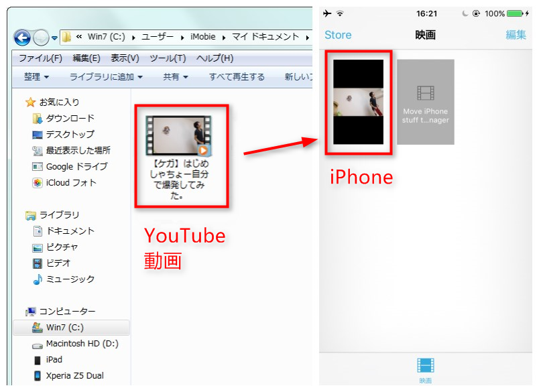The image size is (539, 392).
Task: Click the 最近表示した場所 icon
Action: (37, 151)
